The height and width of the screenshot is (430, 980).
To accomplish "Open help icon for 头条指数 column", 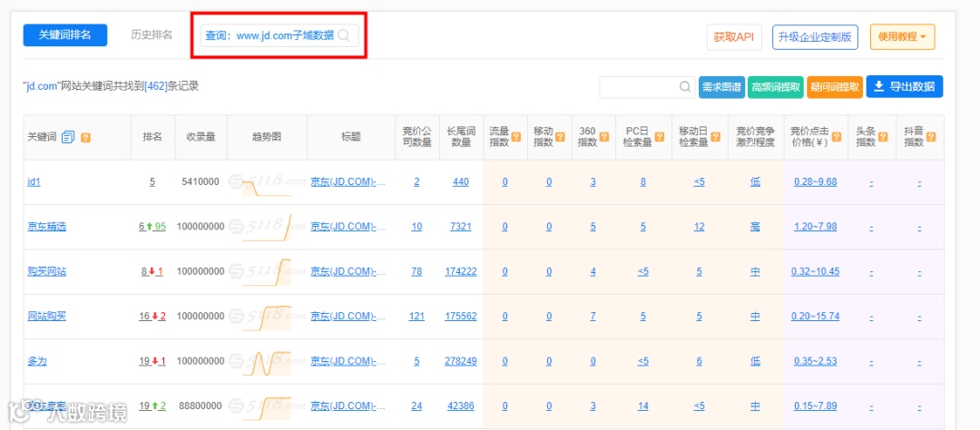I will coord(885,137).
